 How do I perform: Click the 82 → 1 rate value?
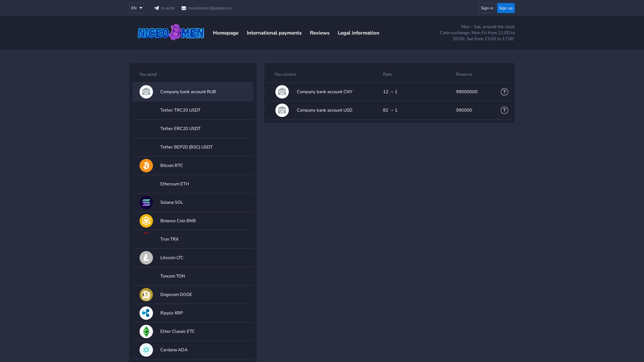390,110
